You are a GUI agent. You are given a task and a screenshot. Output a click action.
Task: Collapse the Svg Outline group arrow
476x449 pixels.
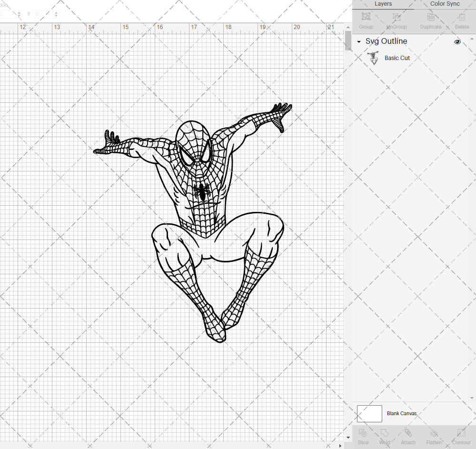[x=359, y=41]
